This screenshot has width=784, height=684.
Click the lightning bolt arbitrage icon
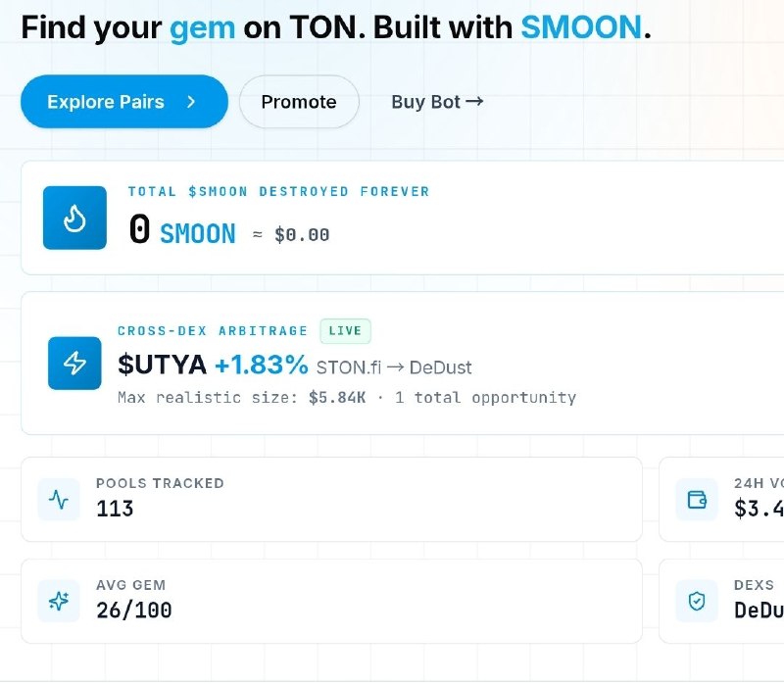point(74,364)
